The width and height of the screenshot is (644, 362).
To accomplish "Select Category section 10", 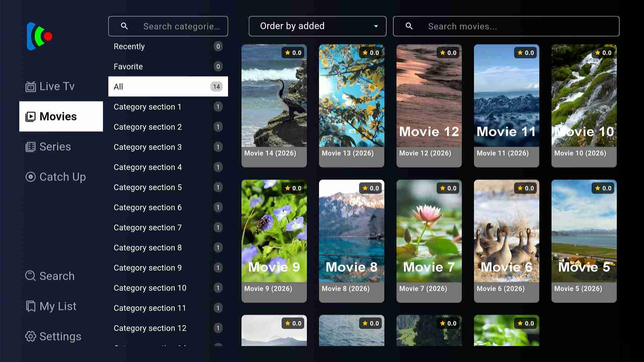I will [x=168, y=288].
